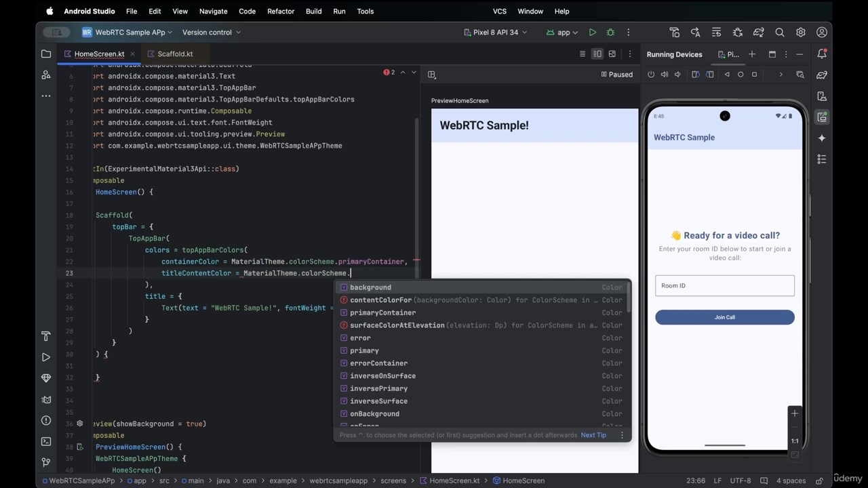Screen dimensions: 868x488
Task: Open the Git version control tool icon
Action: [46, 462]
